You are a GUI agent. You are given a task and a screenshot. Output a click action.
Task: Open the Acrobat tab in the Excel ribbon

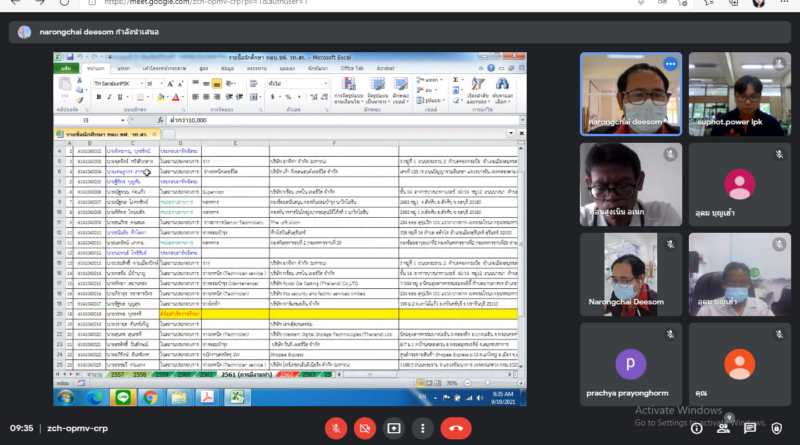(x=385, y=68)
